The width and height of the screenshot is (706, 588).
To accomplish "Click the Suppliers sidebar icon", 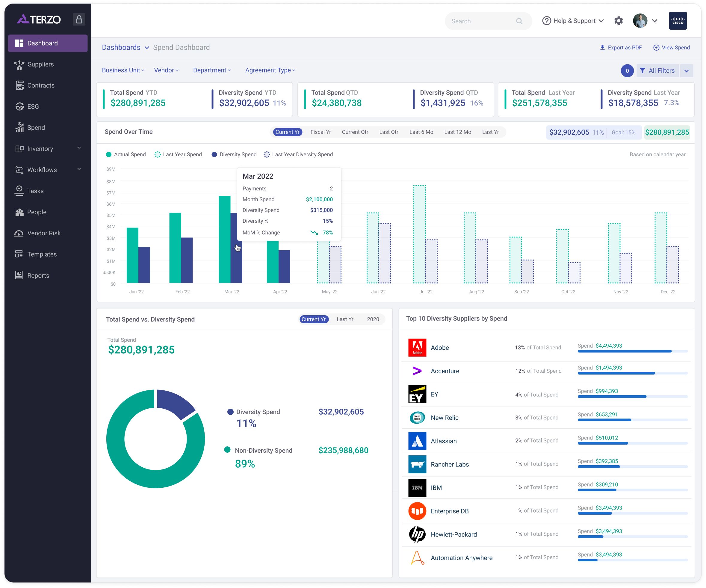I will tap(19, 65).
